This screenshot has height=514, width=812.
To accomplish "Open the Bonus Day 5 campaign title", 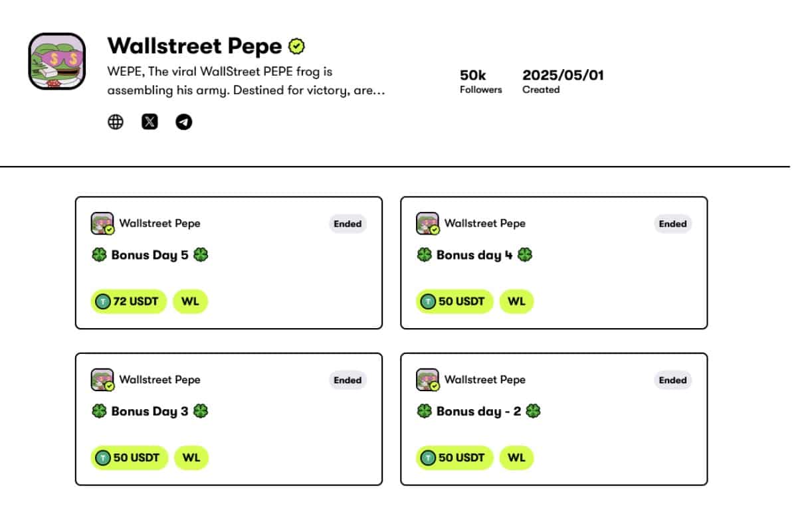I will click(x=150, y=255).
